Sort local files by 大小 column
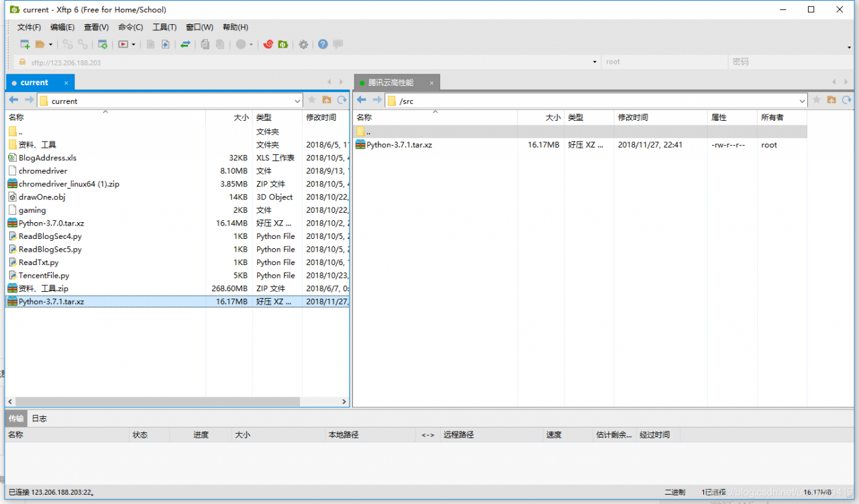859x504 pixels. 229,117
